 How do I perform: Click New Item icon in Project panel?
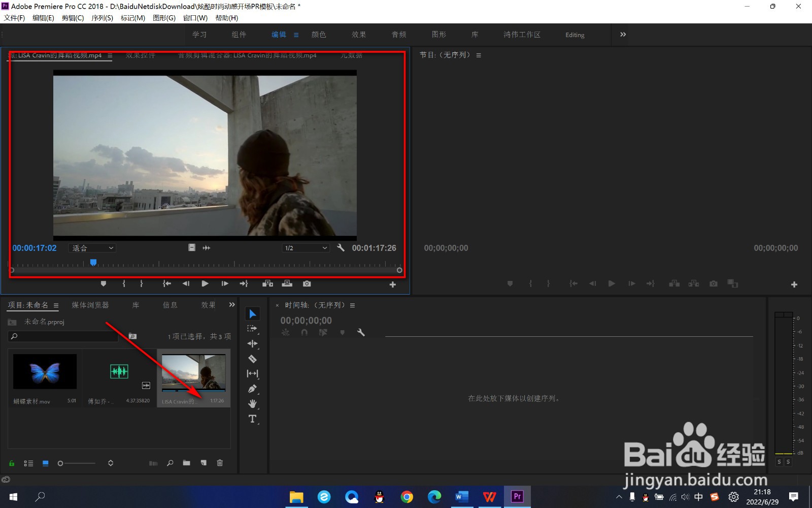pyautogui.click(x=204, y=463)
